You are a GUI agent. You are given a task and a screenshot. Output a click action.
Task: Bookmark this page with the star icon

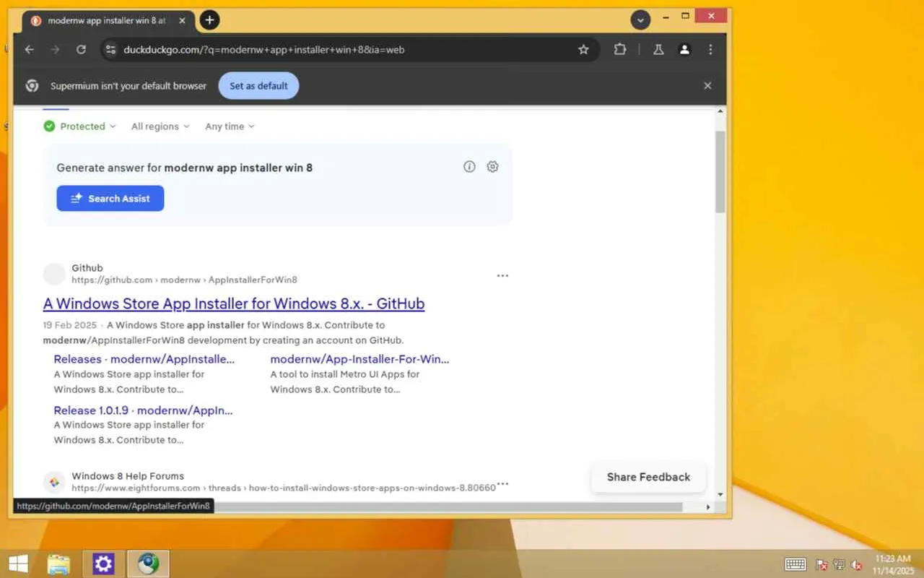pyautogui.click(x=583, y=49)
